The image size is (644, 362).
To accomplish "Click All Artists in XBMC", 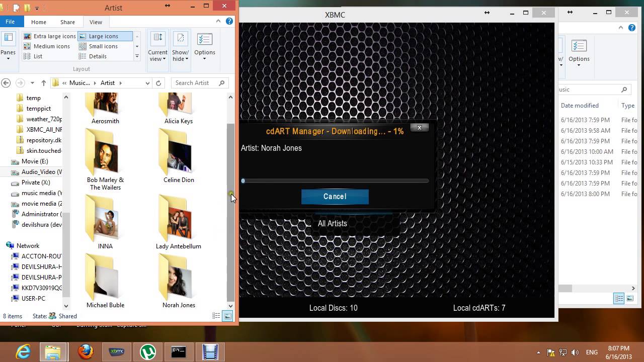I will click(x=332, y=224).
